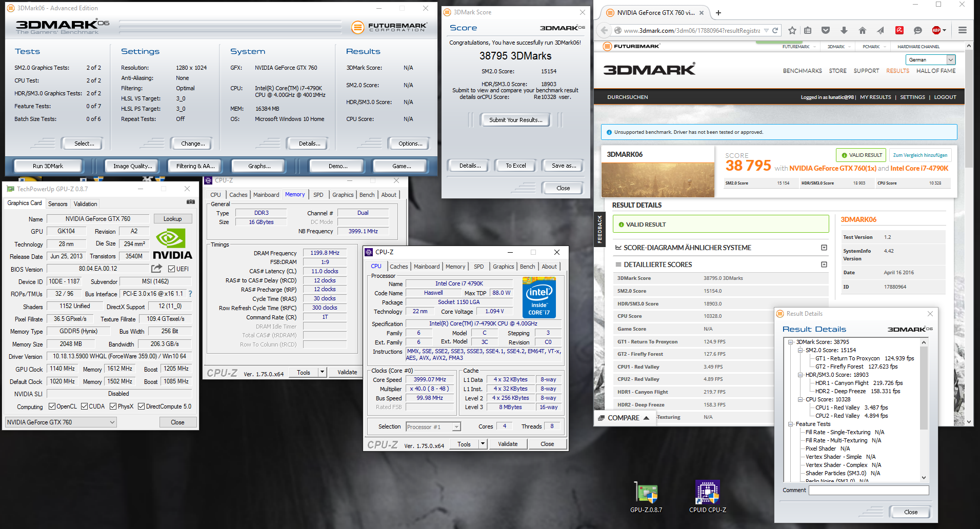Click the Comment input field
Viewport: 980px width, 529px height.
(868, 491)
